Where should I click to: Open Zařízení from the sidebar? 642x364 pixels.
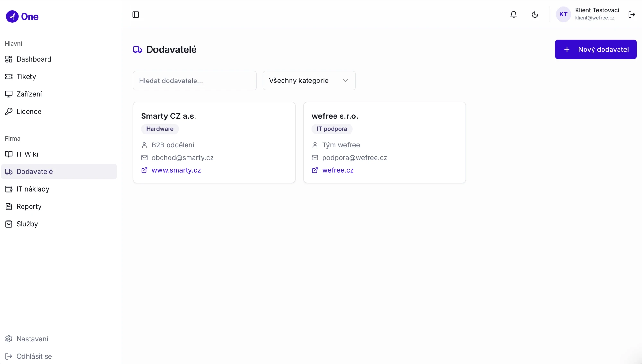pyautogui.click(x=59, y=94)
